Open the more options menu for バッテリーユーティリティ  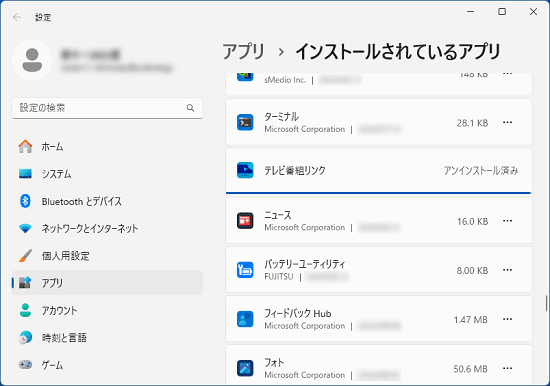(508, 270)
